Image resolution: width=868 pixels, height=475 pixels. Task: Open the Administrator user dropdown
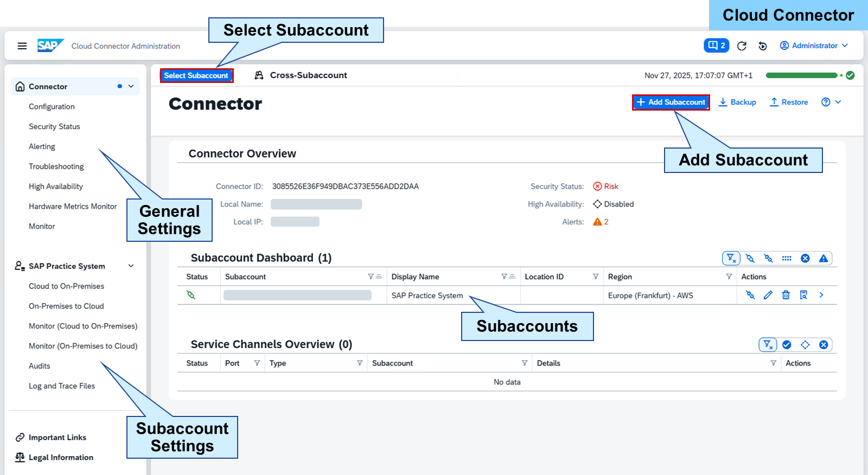pos(814,46)
